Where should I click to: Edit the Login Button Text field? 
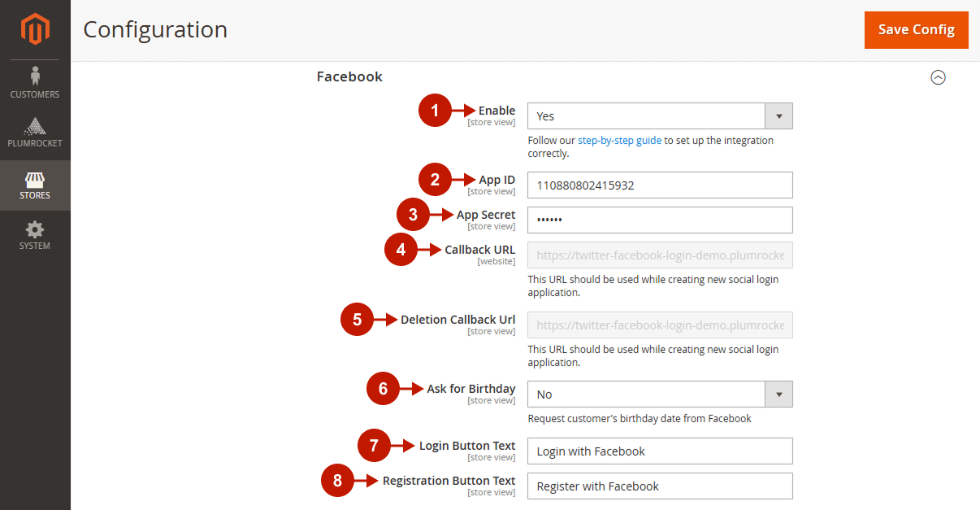[660, 451]
